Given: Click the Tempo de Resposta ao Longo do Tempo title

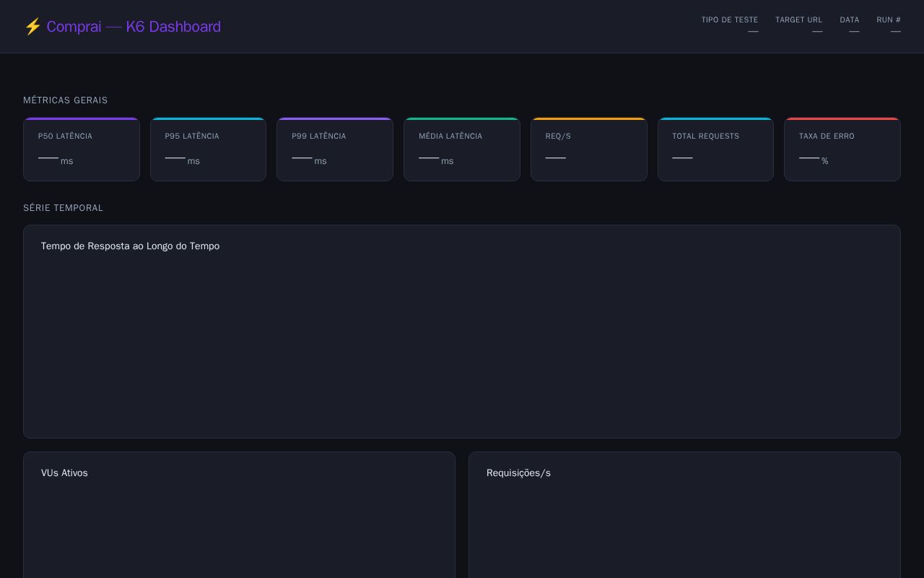Looking at the screenshot, I should pos(130,246).
